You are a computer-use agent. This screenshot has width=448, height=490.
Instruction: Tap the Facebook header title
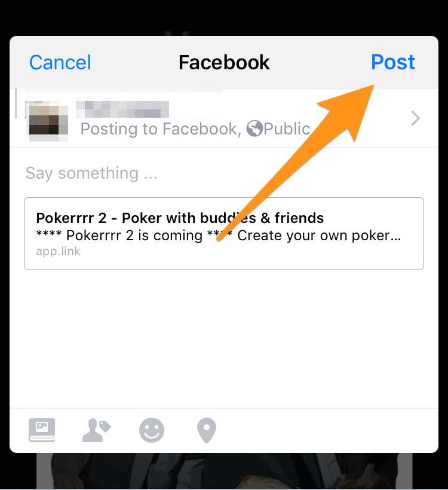[224, 62]
